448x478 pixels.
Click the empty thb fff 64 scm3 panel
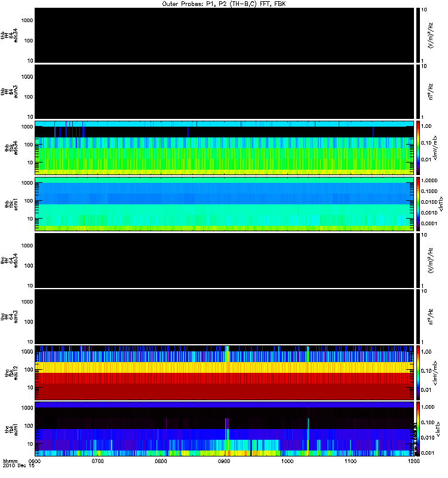tap(224, 91)
